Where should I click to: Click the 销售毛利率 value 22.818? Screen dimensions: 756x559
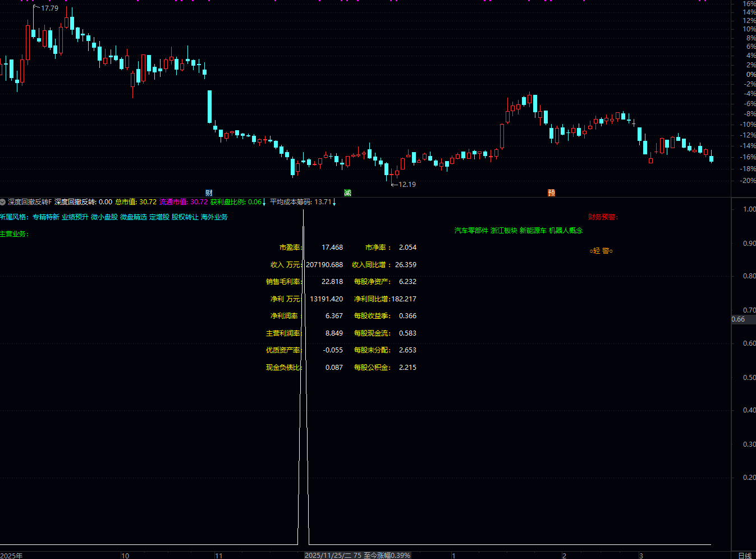tap(332, 282)
